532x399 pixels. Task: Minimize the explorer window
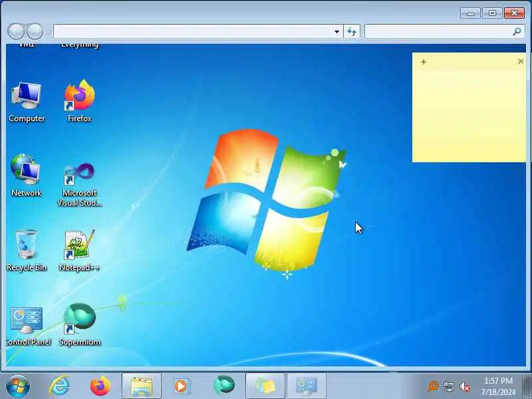click(x=470, y=13)
